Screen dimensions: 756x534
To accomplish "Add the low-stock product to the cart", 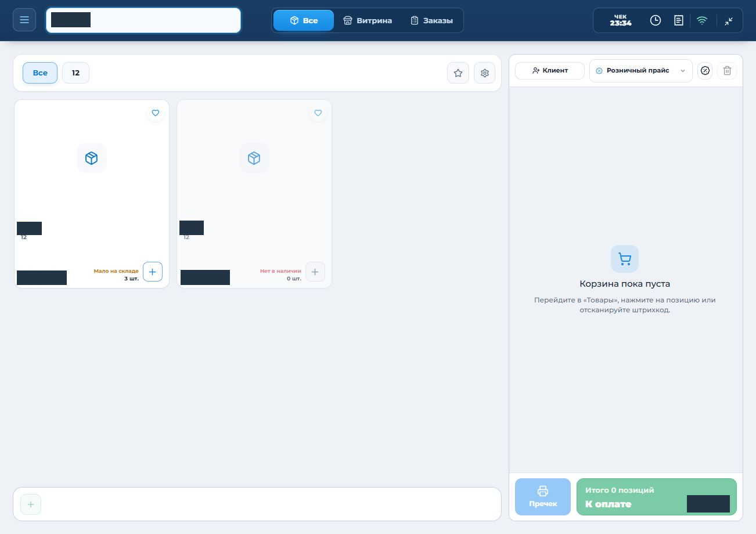I will pos(153,272).
